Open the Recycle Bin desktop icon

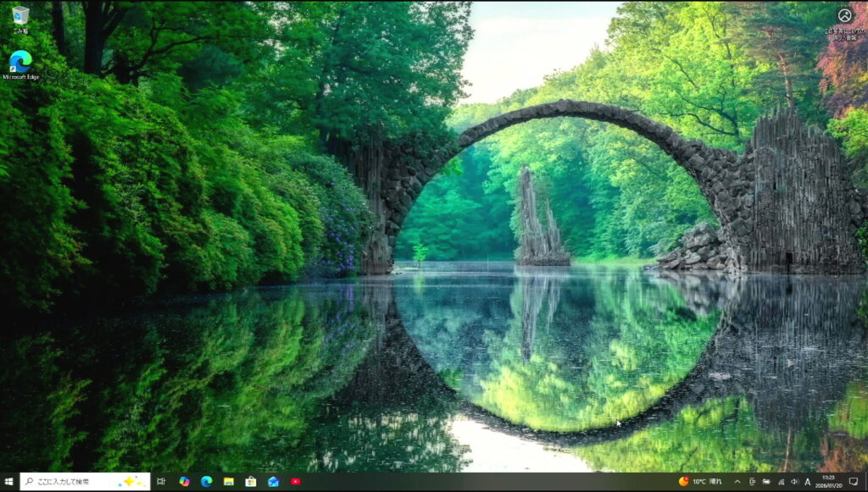click(x=20, y=16)
